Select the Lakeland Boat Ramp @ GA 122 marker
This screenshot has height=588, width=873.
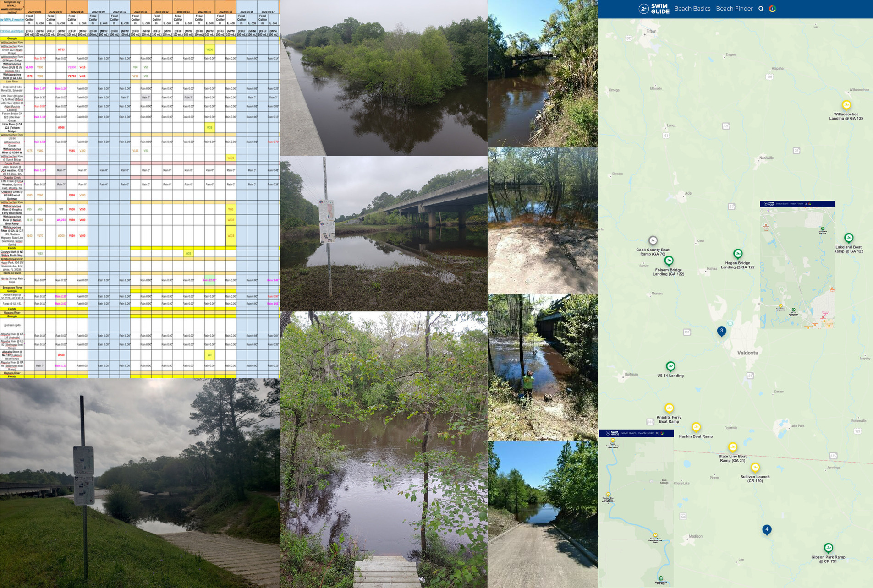[849, 238]
